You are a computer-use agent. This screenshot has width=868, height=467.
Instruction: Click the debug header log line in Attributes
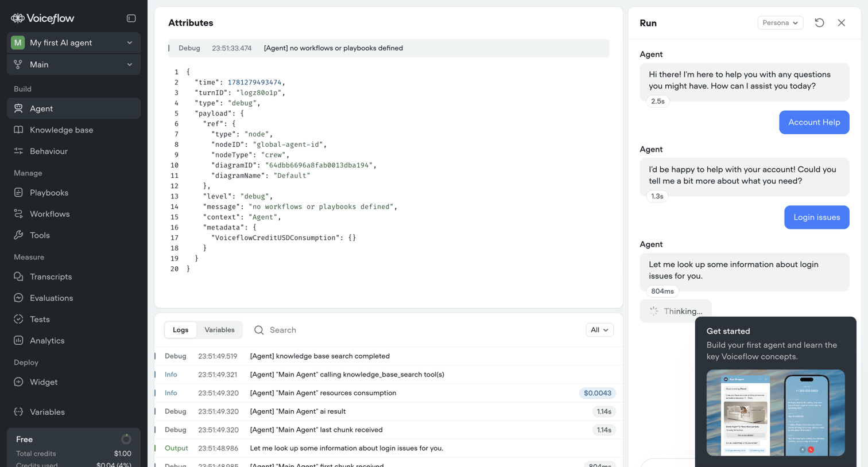(x=389, y=48)
